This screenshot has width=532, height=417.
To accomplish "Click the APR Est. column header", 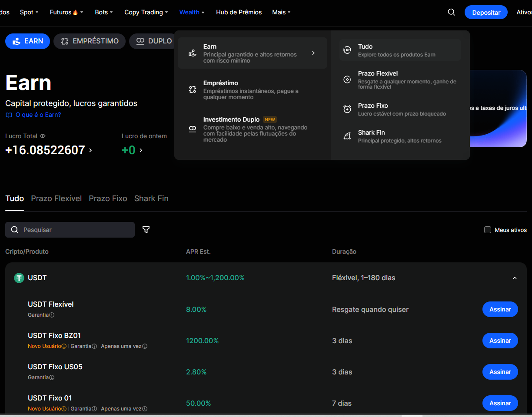I will point(198,252).
